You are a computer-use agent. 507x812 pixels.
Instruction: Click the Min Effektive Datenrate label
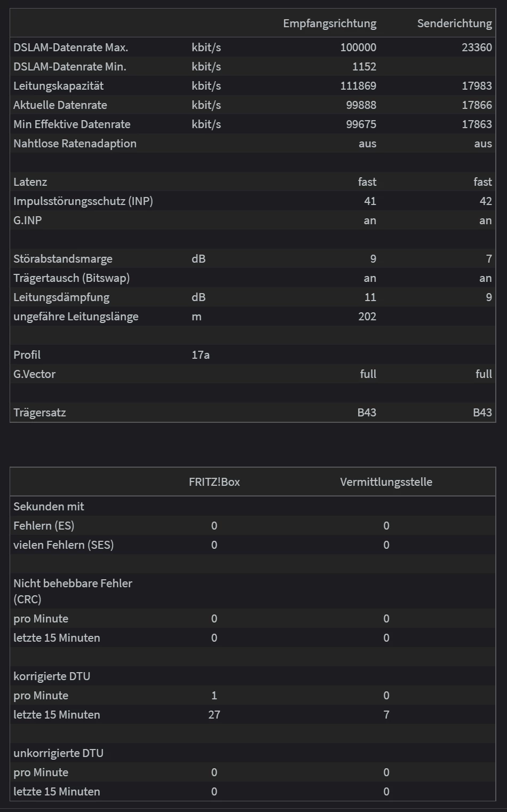tap(72, 124)
